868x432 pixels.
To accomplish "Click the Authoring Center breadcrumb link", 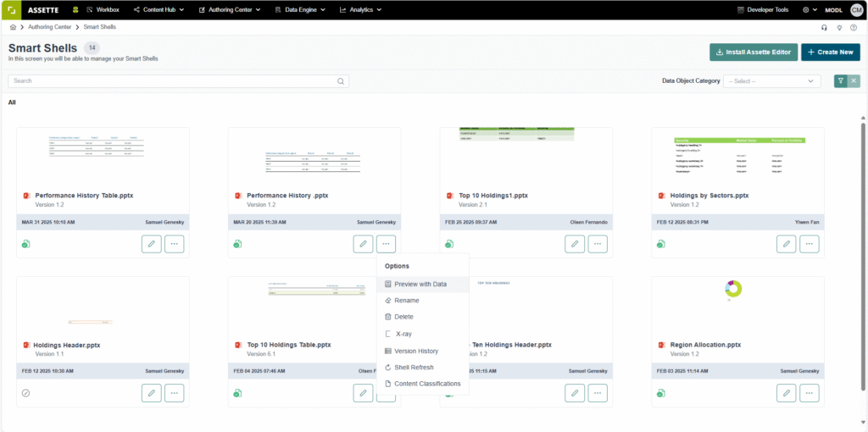I will (50, 26).
